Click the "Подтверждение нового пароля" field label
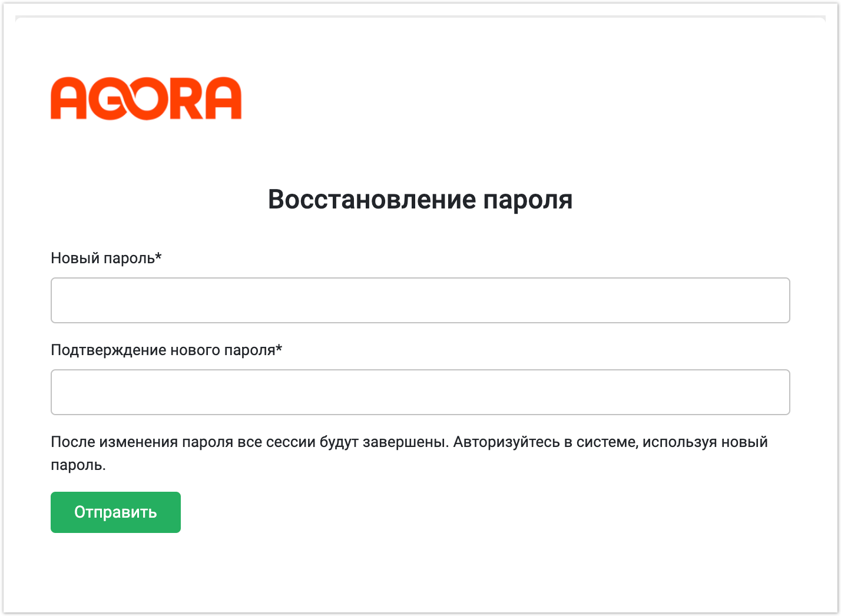 pos(163,350)
